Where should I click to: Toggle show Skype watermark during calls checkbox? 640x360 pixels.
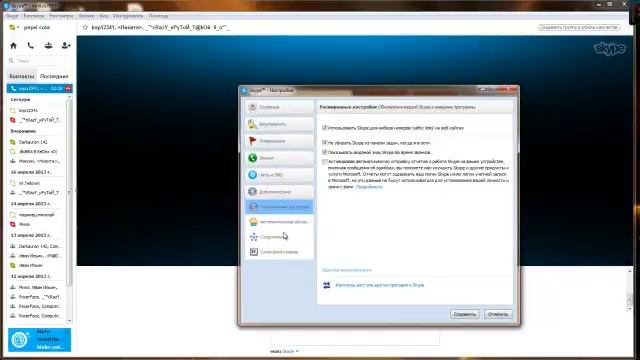pos(325,152)
